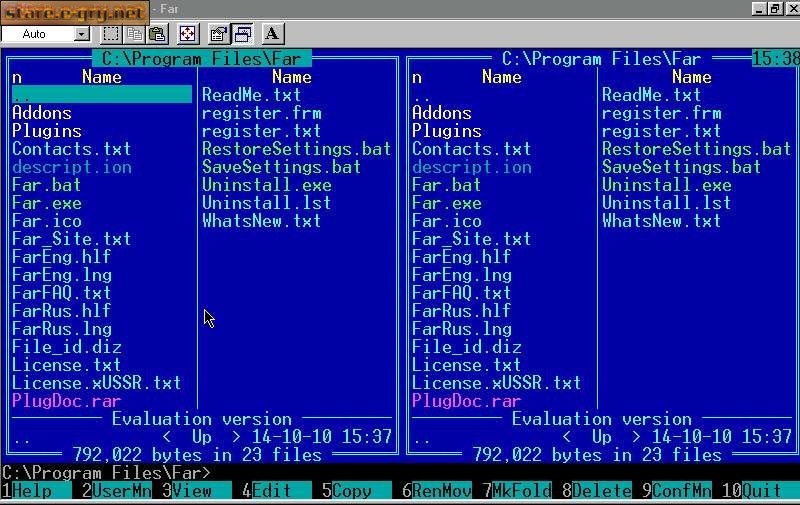Select Contacts.txt in the right panel

(x=471, y=149)
